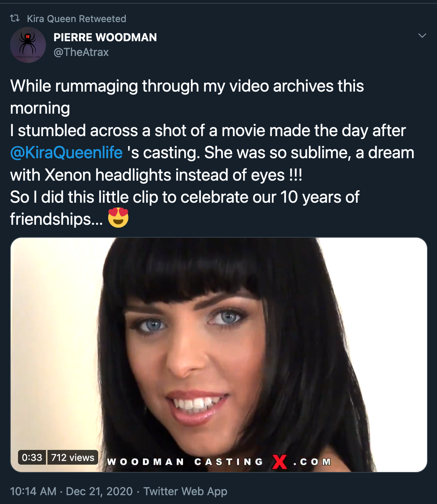Screen dimensions: 437x504
Task: Click the 0:33 duration badge
Action: point(32,457)
